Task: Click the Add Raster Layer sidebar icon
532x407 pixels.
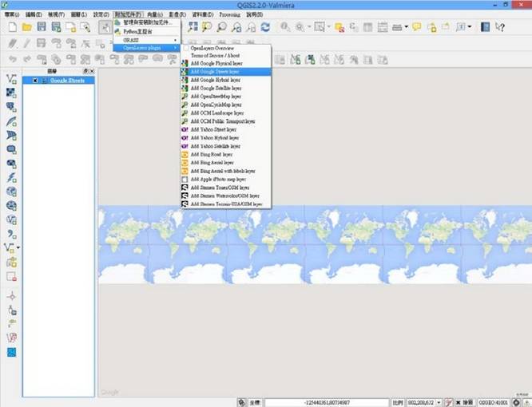Action: click(x=11, y=93)
